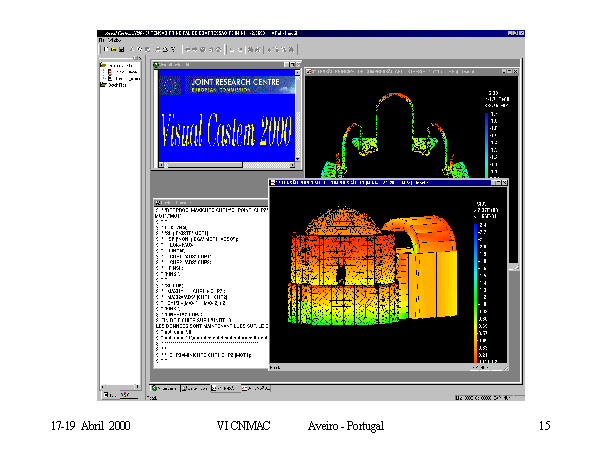The height and width of the screenshot is (450, 600).
Task: Click the Open file toolbar icon
Action: tap(112, 48)
